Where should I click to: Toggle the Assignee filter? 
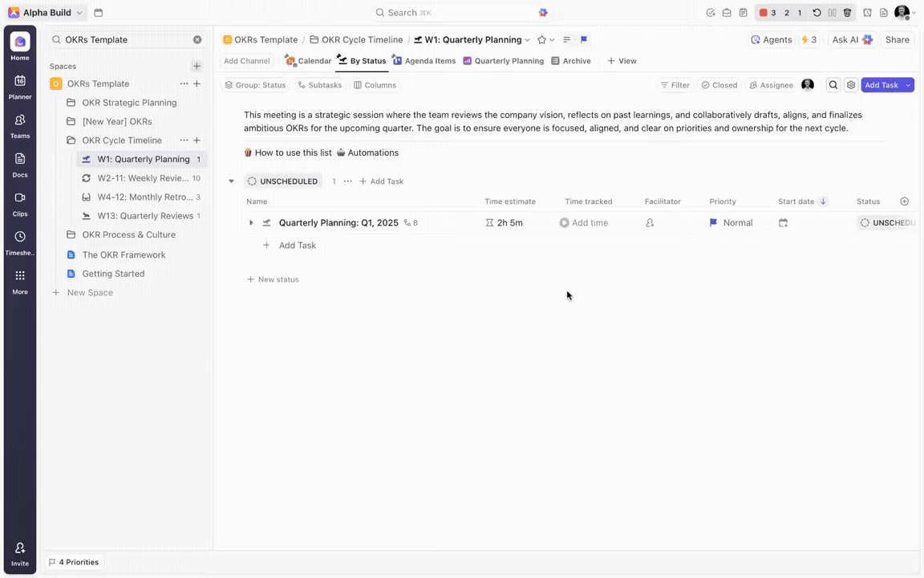771,85
